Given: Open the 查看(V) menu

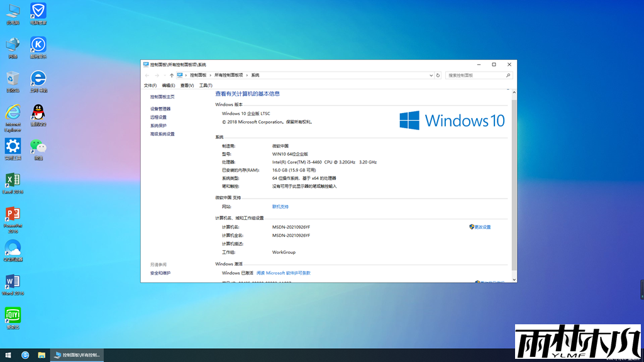Looking at the screenshot, I should tap(187, 85).
